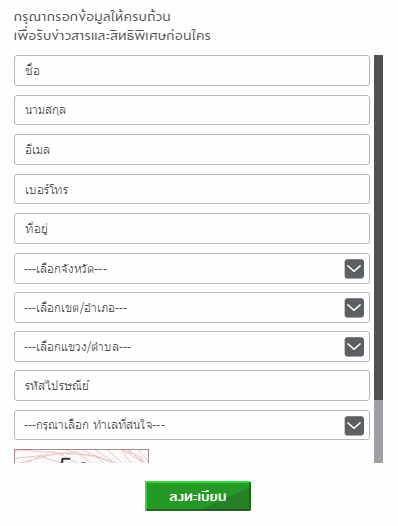398x526 pixels.
Task: Click the chevron icon on เลือกเขต/อำเภอ dropdown
Action: (x=354, y=308)
